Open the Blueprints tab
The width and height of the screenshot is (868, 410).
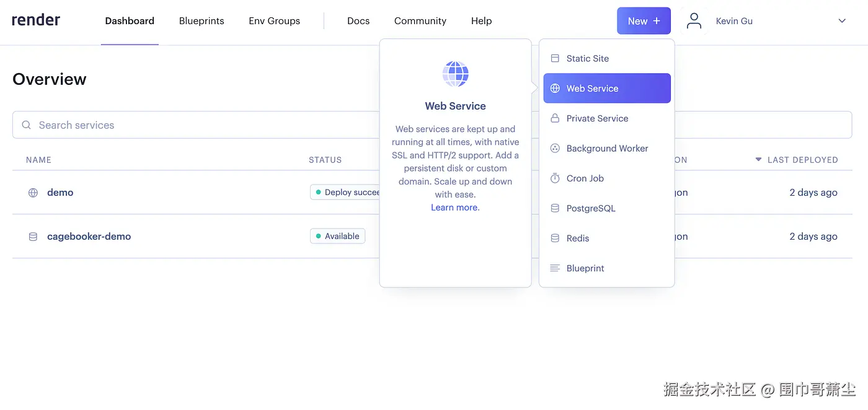click(x=201, y=21)
